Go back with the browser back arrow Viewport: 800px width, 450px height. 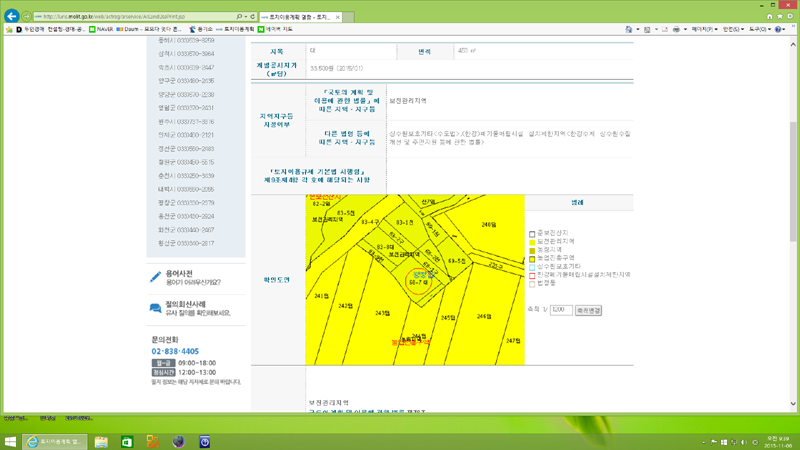pyautogui.click(x=12, y=16)
